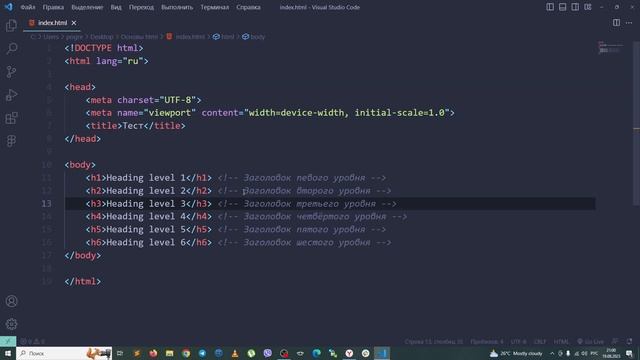Open the errors and warnings status item
Viewport: 640px width, 360px height.
pos(33,341)
